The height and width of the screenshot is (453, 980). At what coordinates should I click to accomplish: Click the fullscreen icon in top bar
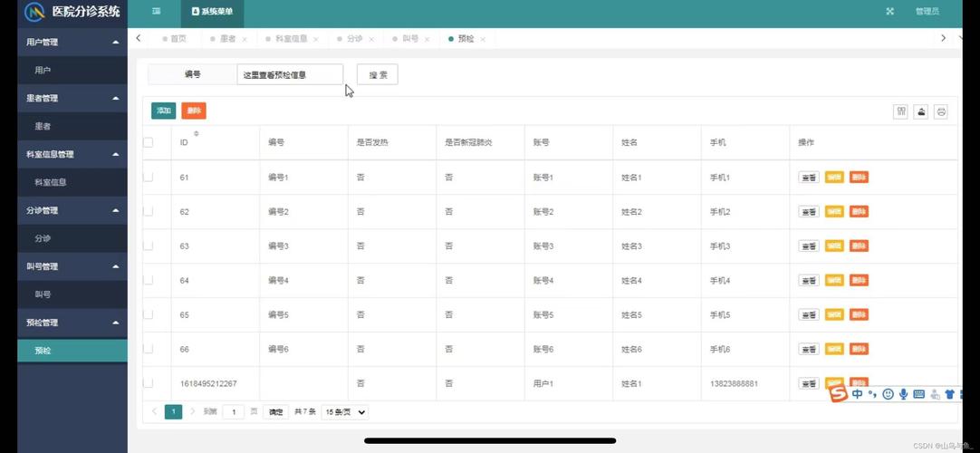click(x=890, y=11)
